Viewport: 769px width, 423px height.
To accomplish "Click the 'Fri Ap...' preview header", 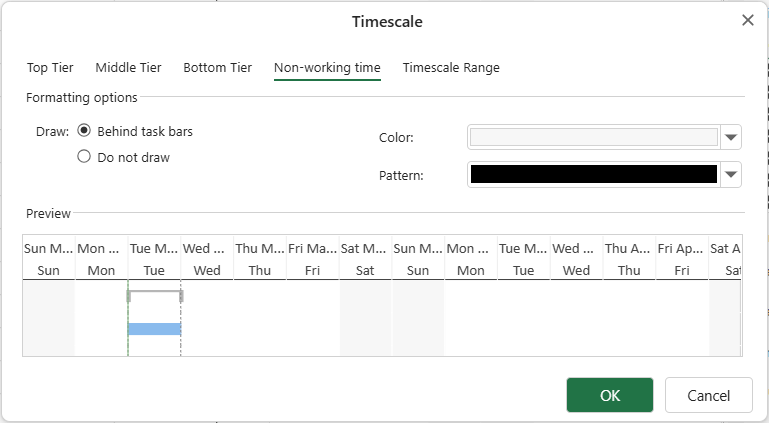I will 680,249.
